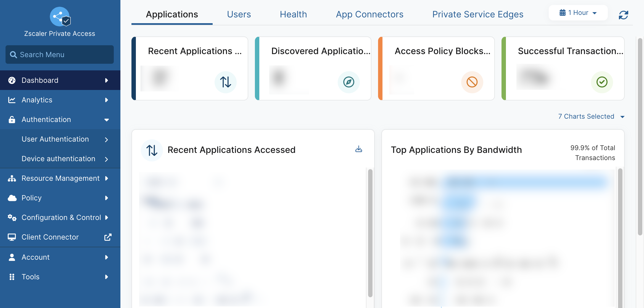Click the block icon in Access Policy Blocks card
The image size is (644, 308).
pyautogui.click(x=472, y=82)
